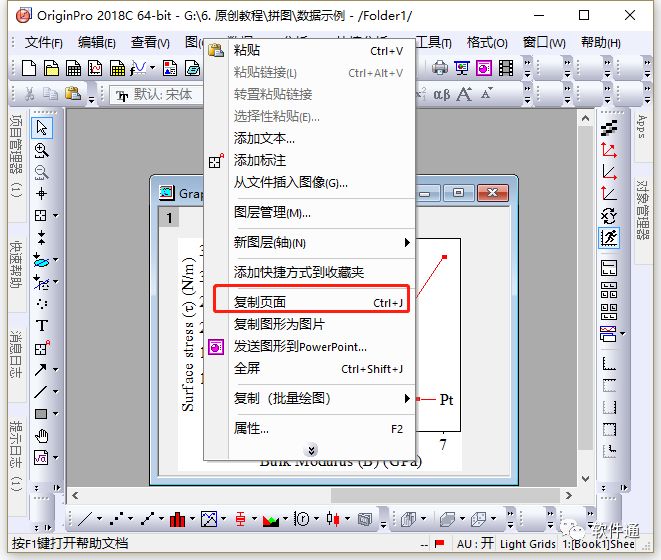Choose 全屏 menu entry
This screenshot has width=661, height=560.
click(x=309, y=369)
